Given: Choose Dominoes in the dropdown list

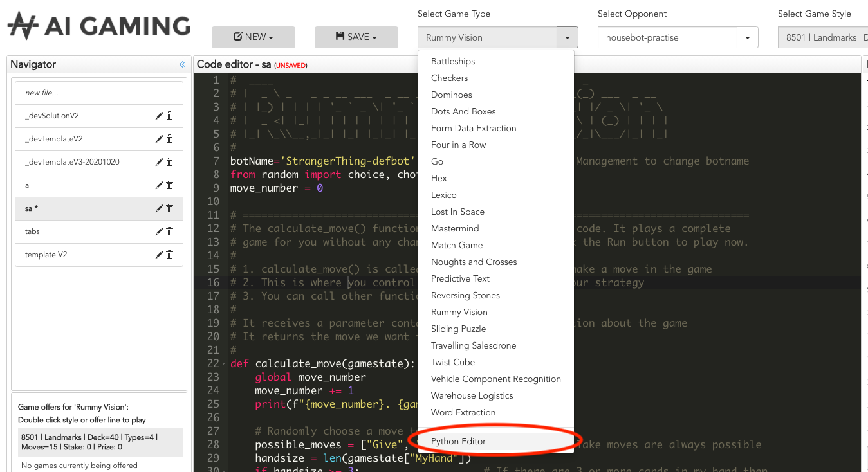Looking at the screenshot, I should 495,95.
